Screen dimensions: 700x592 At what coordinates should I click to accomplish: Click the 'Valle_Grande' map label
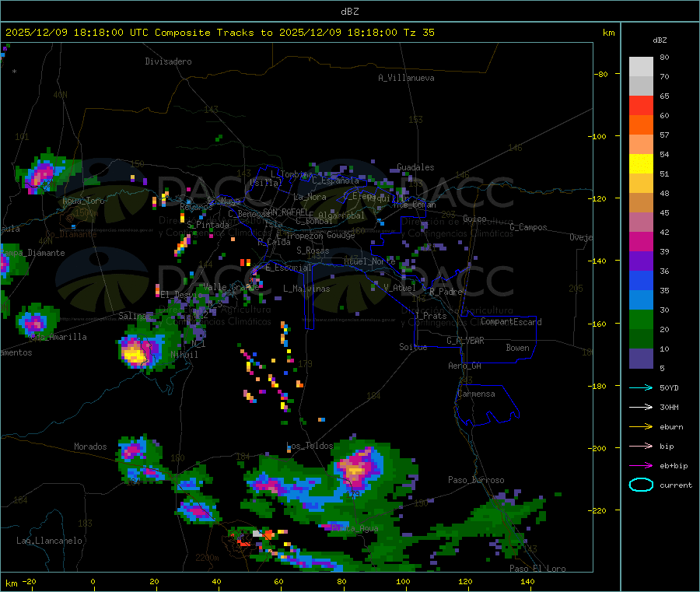click(x=231, y=287)
